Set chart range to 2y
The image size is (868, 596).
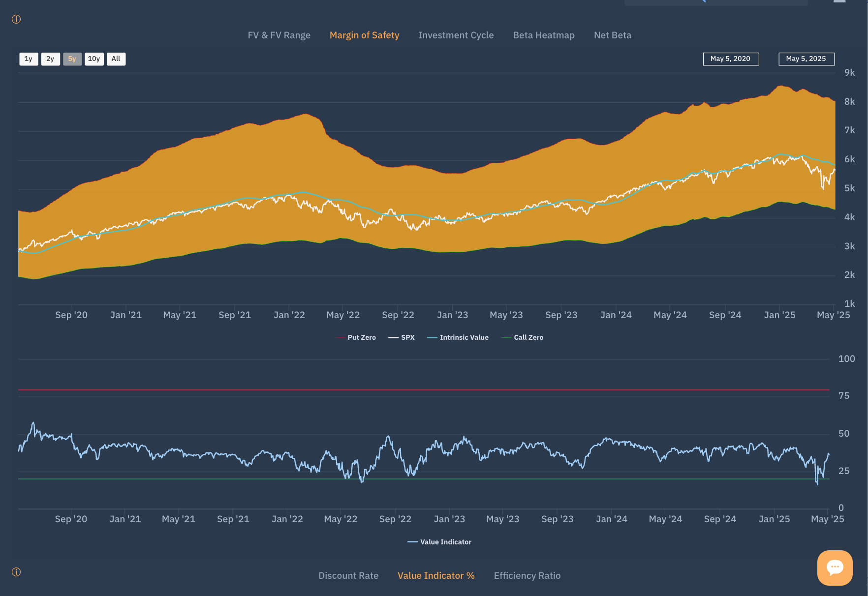pos(50,59)
